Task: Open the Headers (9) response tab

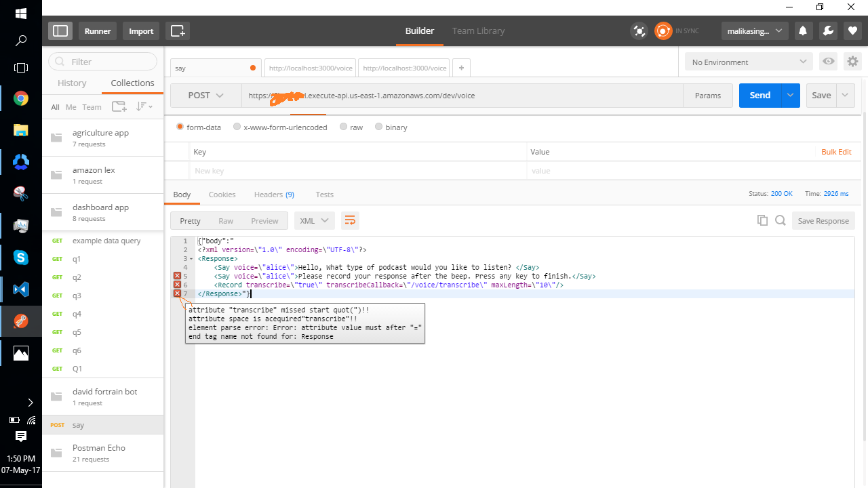Action: [274, 195]
